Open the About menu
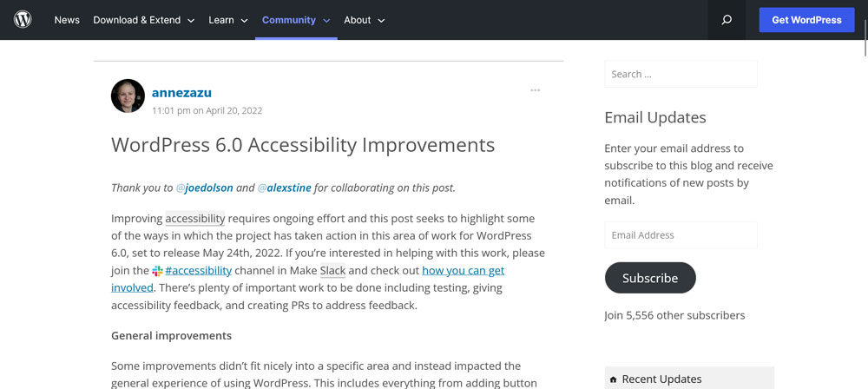868x389 pixels. pyautogui.click(x=364, y=20)
